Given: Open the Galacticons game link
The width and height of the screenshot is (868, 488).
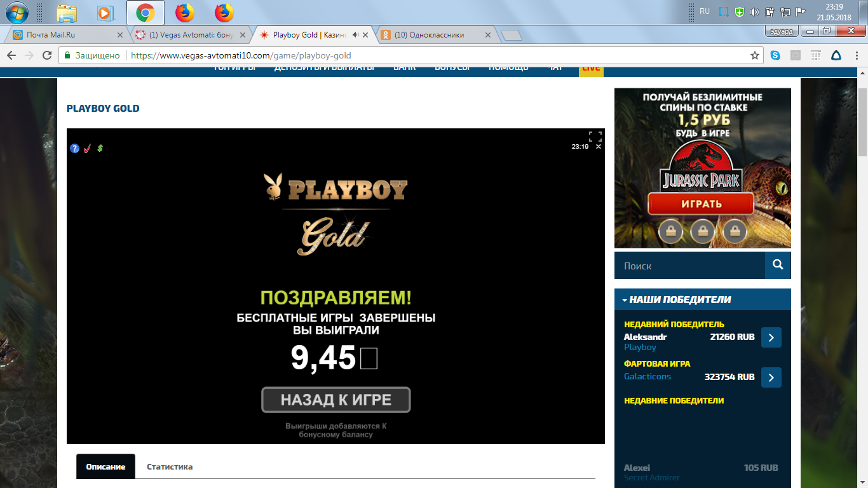Looking at the screenshot, I should [648, 376].
